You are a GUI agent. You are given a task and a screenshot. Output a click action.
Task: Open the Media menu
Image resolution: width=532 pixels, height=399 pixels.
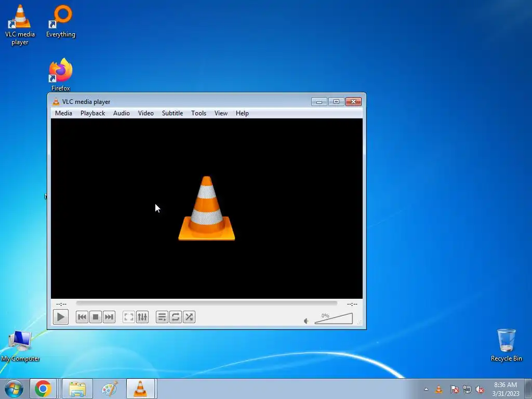tap(63, 113)
